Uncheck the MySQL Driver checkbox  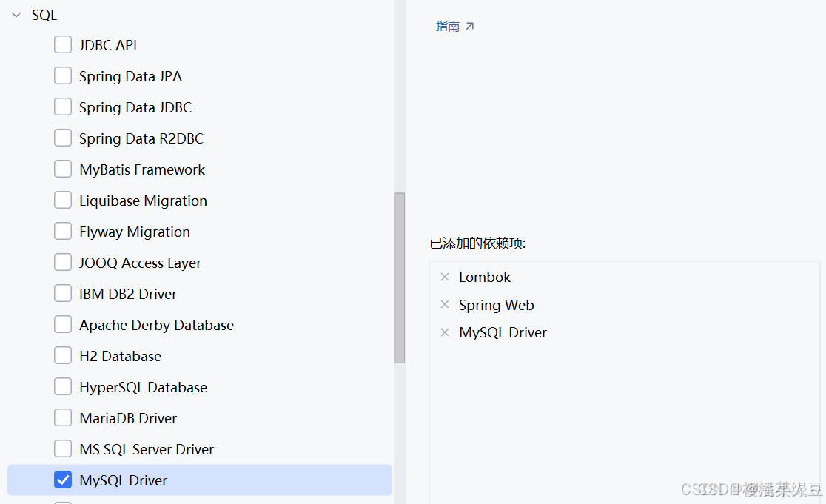click(63, 480)
